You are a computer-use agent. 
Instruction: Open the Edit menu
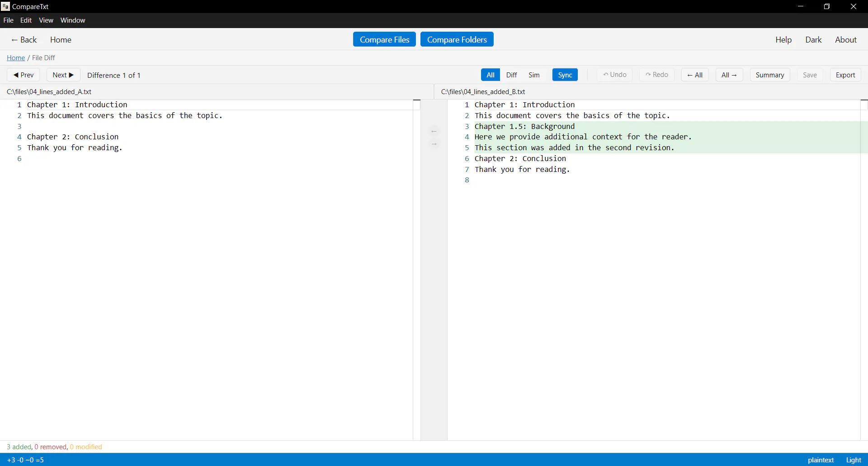(26, 20)
